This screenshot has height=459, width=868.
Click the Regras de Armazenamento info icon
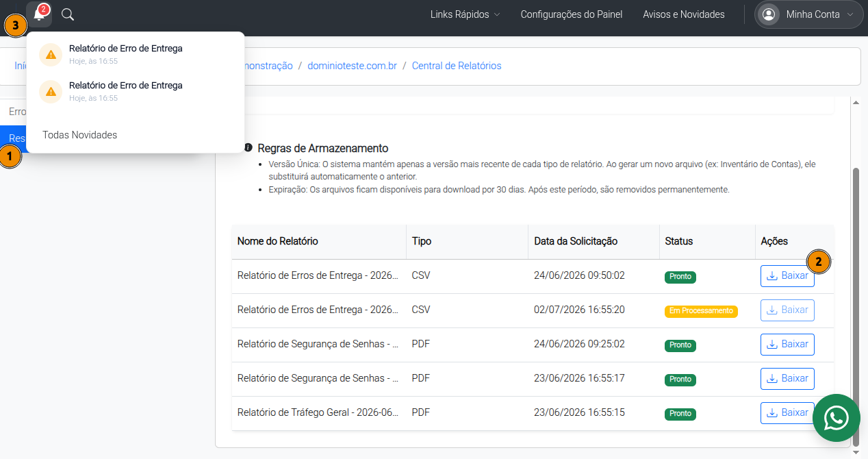(248, 148)
